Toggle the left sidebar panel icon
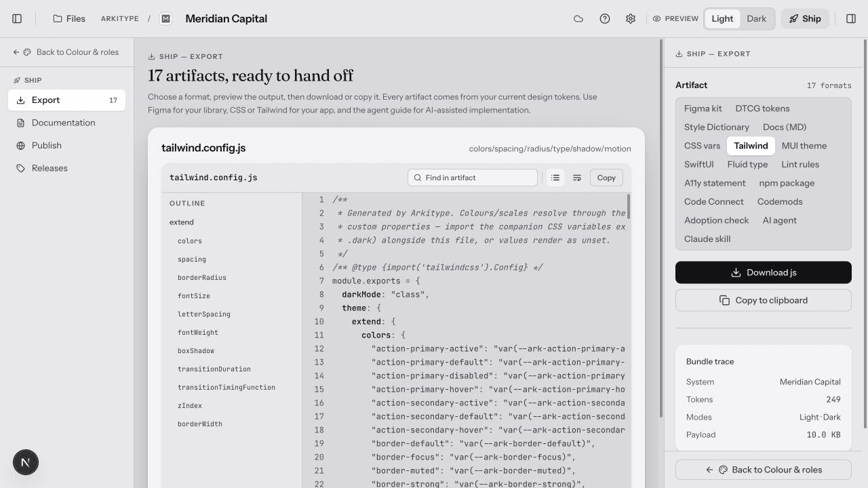Viewport: 868px width, 488px height. [18, 19]
